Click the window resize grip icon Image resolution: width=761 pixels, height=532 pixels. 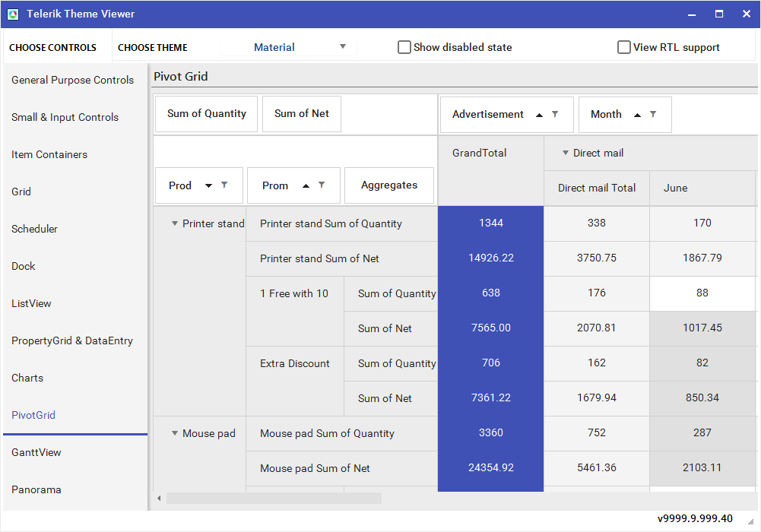pos(750,521)
